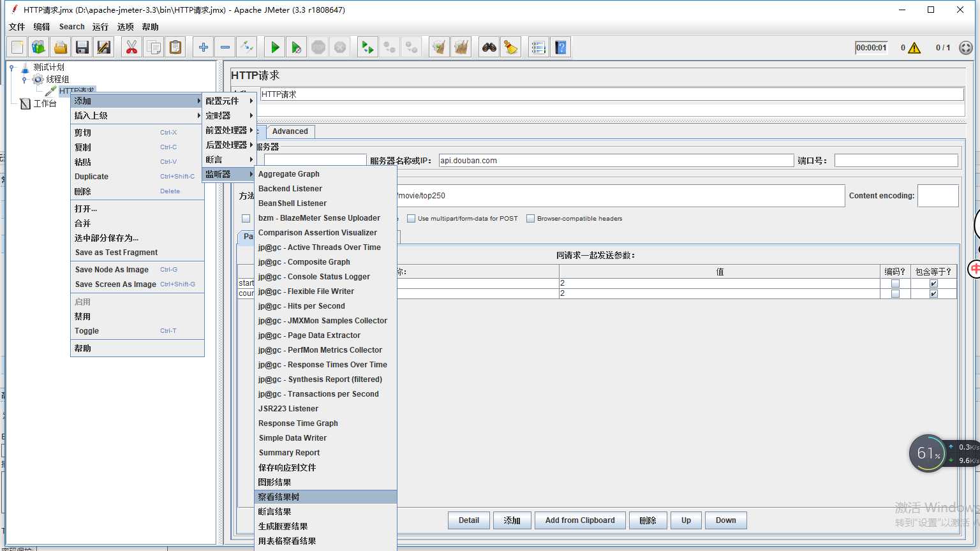Expand 配置元件 submenu
The width and height of the screenshot is (980, 551).
tap(229, 101)
